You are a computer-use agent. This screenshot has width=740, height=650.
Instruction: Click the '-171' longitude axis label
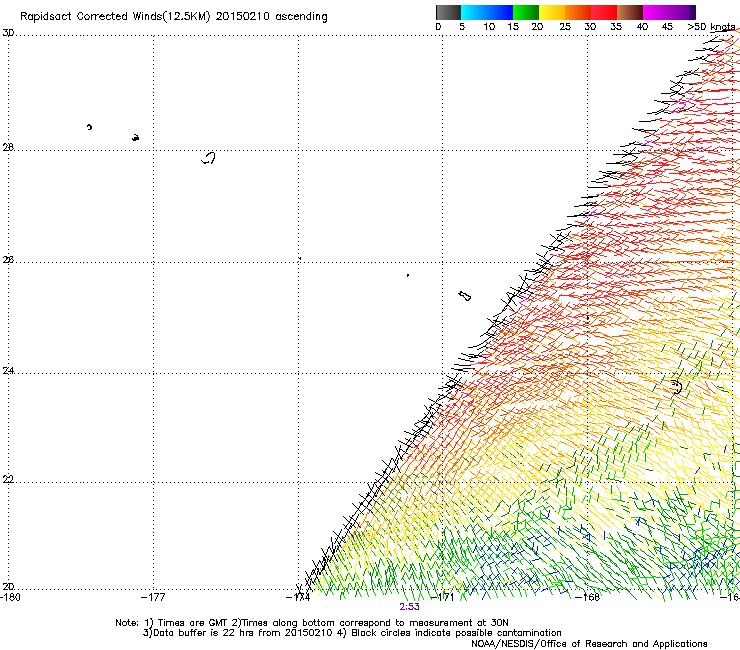[442, 597]
